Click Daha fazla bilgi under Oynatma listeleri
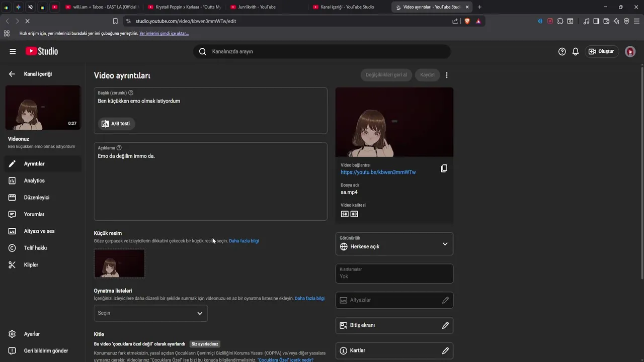Screen dimensions: 644x362 pos(309,298)
